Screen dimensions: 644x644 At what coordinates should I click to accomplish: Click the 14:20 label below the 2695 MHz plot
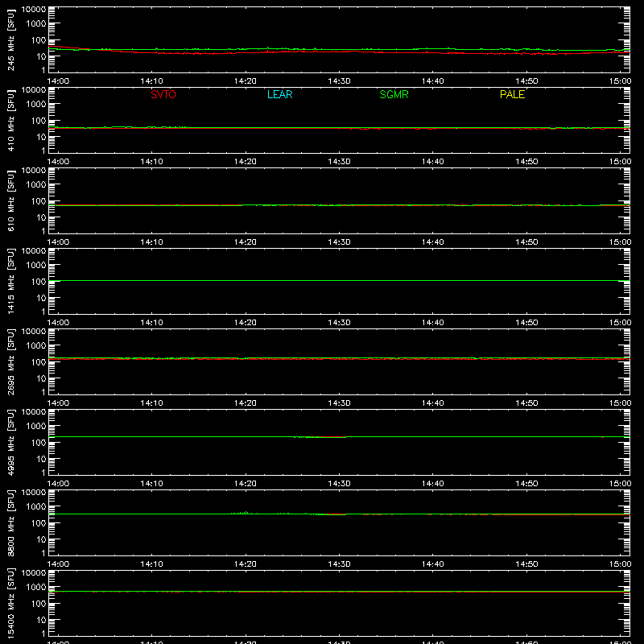[x=246, y=403]
